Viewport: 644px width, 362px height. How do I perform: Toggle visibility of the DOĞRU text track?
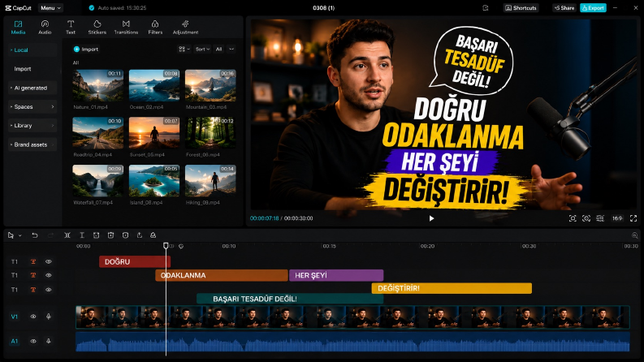tap(49, 261)
